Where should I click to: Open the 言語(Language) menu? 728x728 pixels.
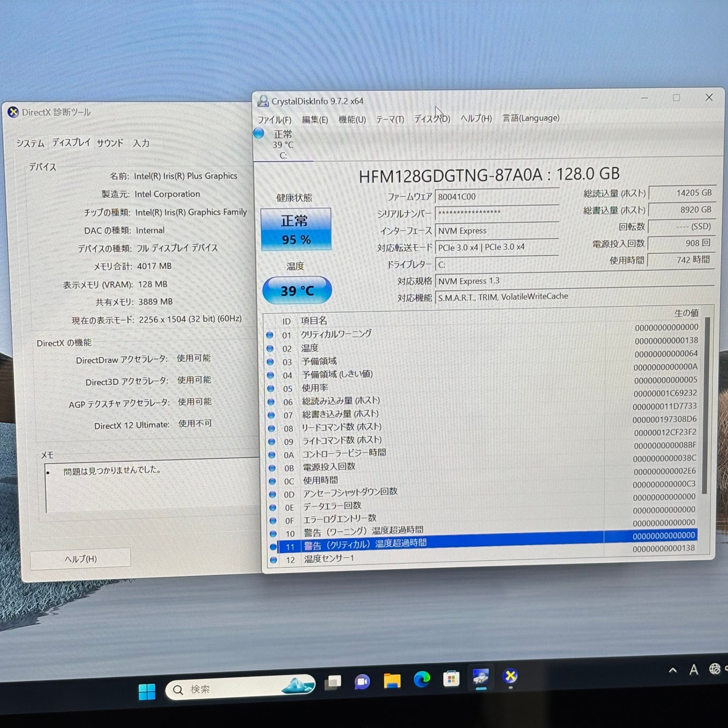(x=531, y=118)
